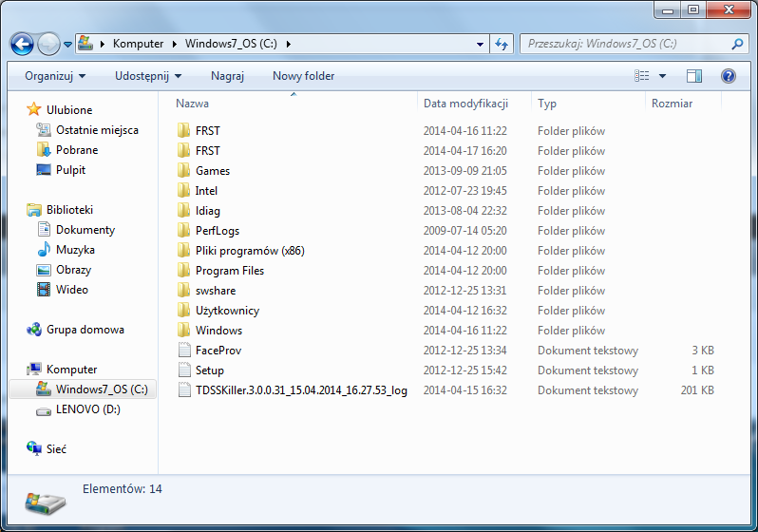
Task: Open the Udostępnij menu
Action: point(148,76)
